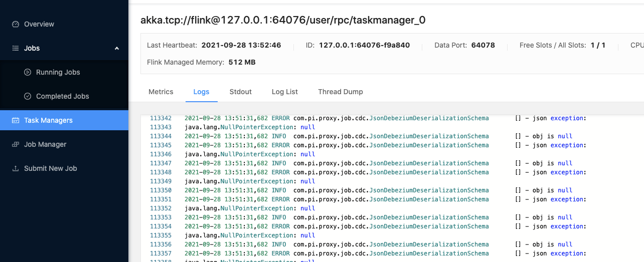Click Data Port value 64078

[x=484, y=45]
